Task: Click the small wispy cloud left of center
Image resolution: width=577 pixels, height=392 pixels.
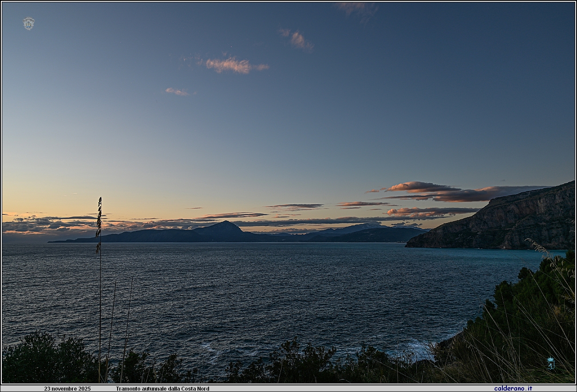Action: pos(177,92)
